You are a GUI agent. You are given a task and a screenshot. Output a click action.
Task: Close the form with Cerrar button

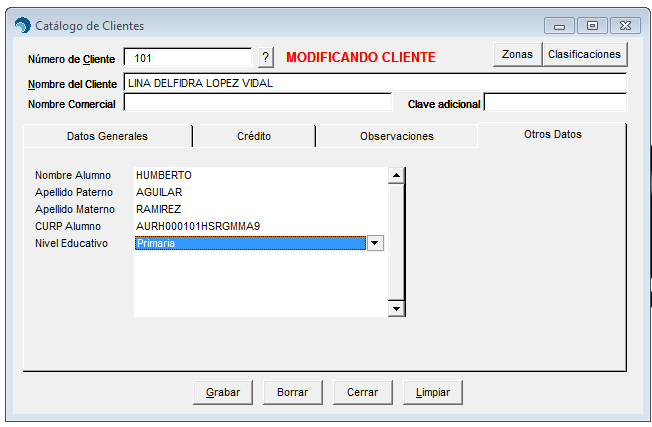click(362, 392)
